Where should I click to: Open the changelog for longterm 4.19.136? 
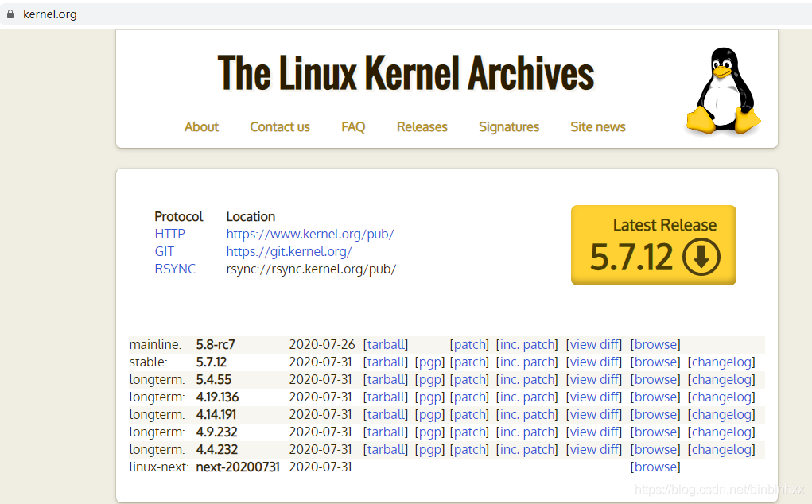pyautogui.click(x=721, y=397)
